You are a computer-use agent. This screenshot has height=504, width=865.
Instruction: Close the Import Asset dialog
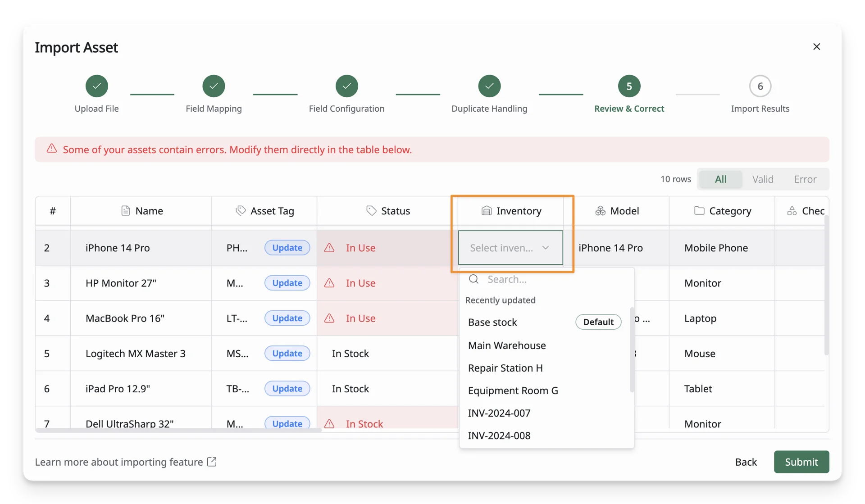click(x=816, y=46)
